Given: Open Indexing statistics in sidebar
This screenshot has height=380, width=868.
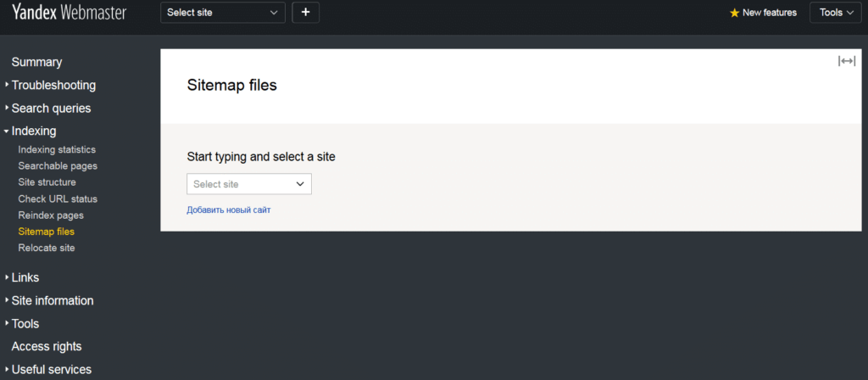Looking at the screenshot, I should (x=57, y=149).
